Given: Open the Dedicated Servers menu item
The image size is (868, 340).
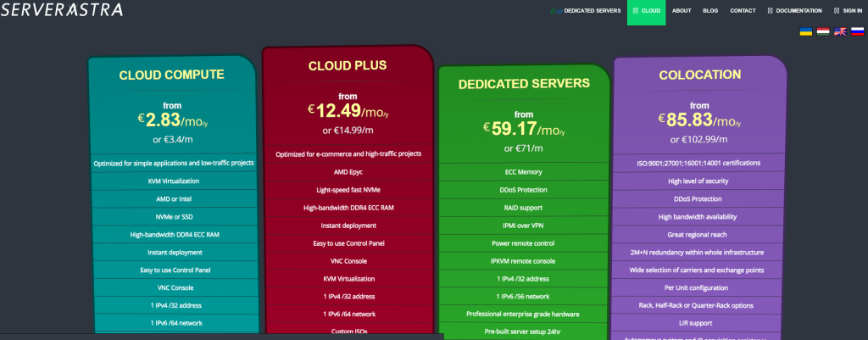Looking at the screenshot, I should (592, 11).
